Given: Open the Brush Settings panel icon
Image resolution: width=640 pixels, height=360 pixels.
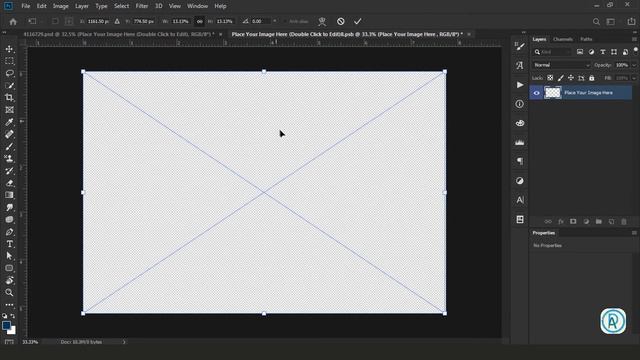Looking at the screenshot, I should [x=520, y=46].
